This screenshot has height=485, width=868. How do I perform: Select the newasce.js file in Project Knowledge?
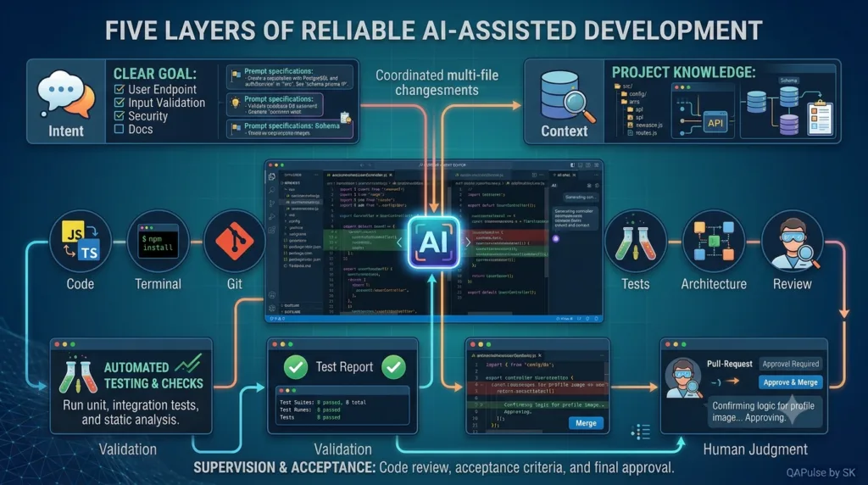(x=645, y=125)
